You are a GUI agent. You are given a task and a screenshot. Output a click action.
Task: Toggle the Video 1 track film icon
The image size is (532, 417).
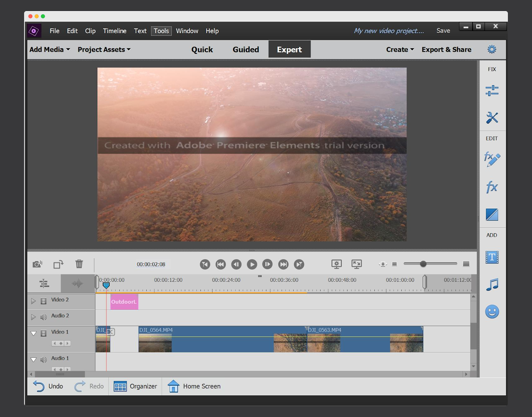[x=44, y=333]
